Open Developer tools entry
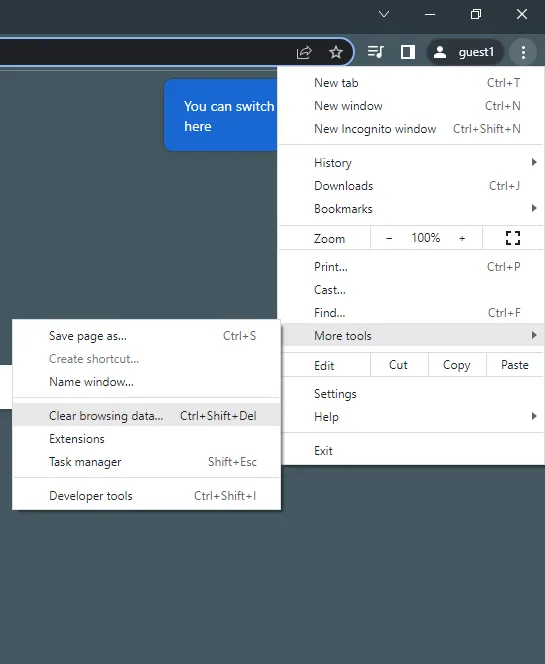Image resolution: width=545 pixels, height=664 pixels. tap(147, 495)
